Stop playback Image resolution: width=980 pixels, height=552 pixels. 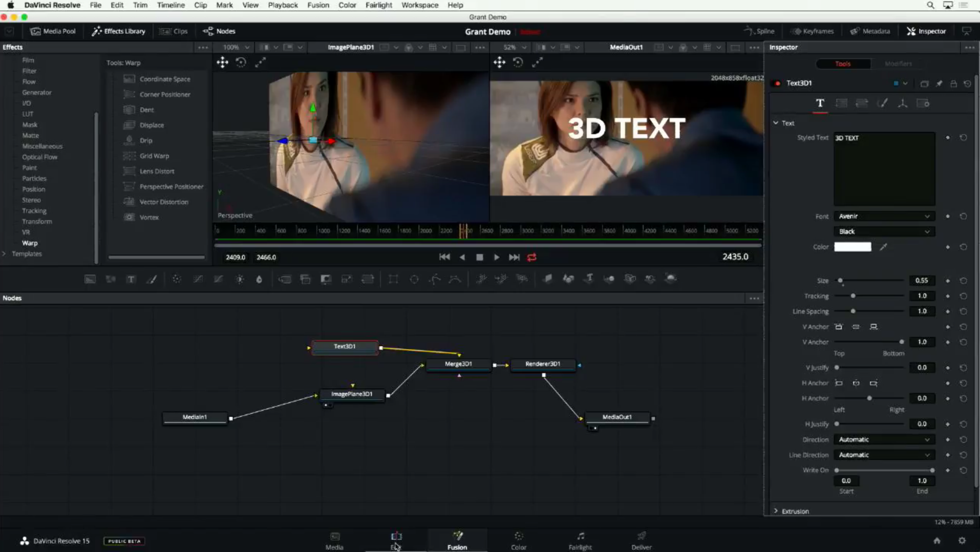tap(479, 257)
